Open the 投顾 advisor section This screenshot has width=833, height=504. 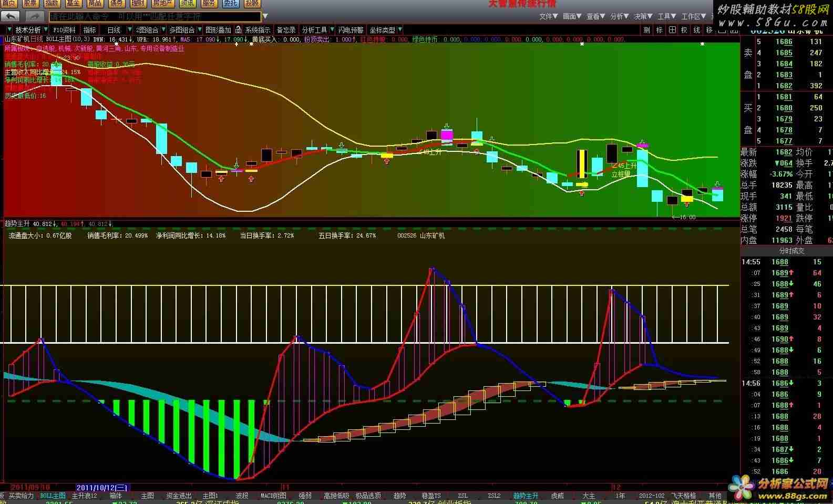252,3
